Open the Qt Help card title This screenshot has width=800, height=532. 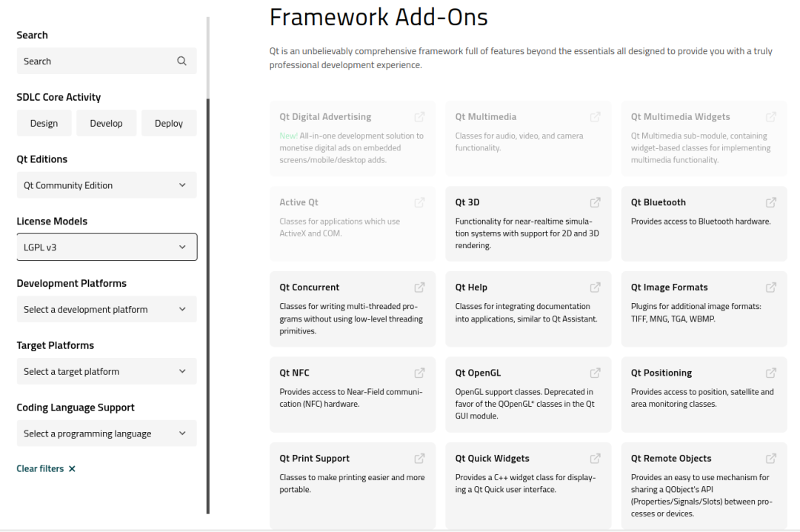tap(471, 287)
